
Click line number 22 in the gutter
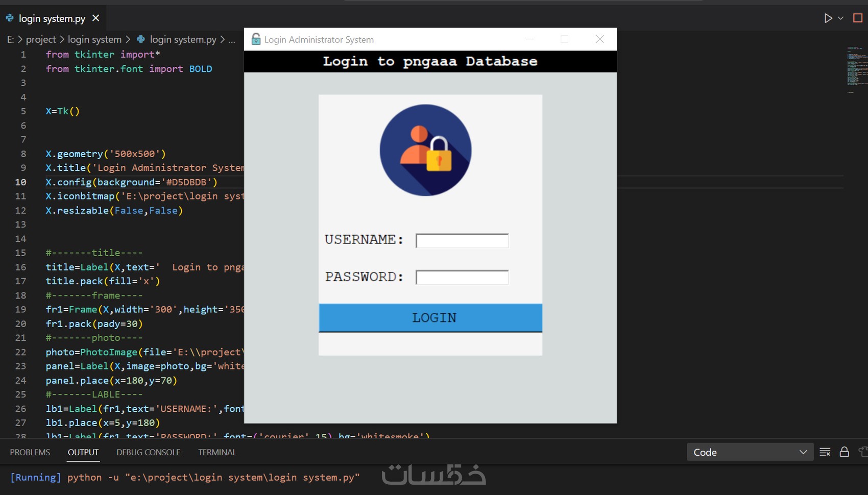(20, 352)
